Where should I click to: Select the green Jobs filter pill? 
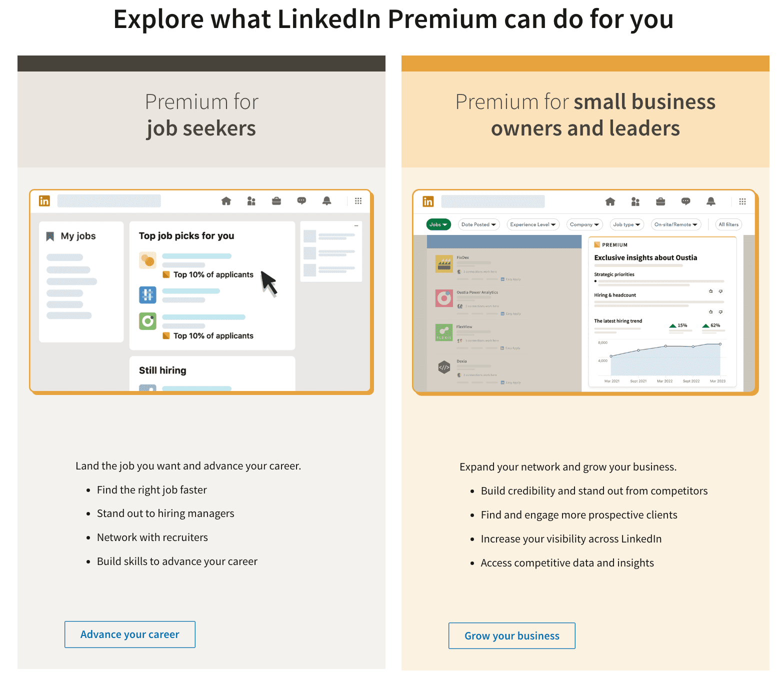tap(438, 224)
